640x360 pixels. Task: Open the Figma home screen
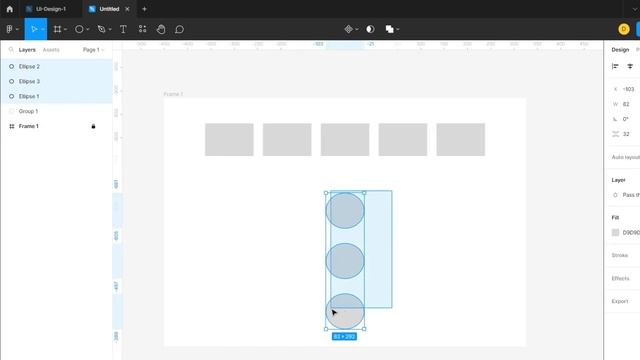pyautogui.click(x=9, y=9)
